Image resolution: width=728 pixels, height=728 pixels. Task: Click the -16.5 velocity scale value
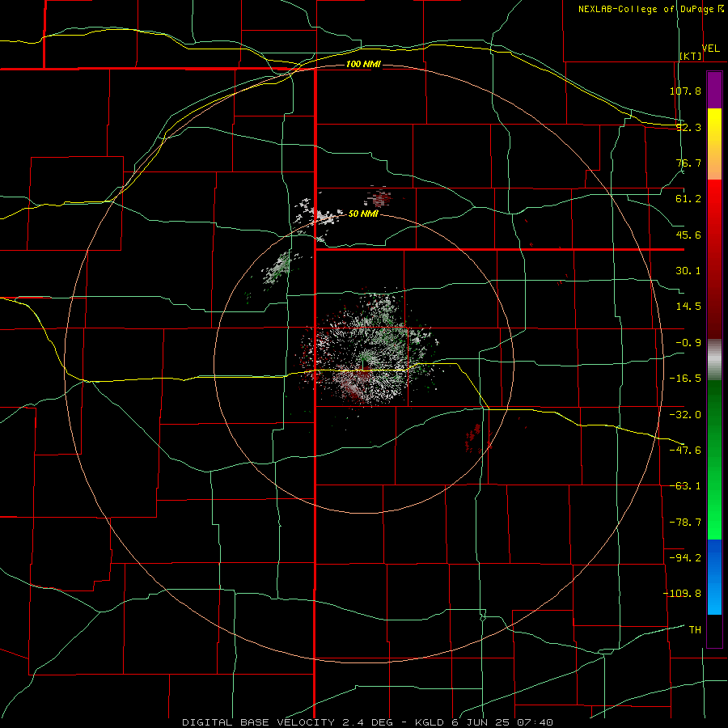(x=685, y=379)
